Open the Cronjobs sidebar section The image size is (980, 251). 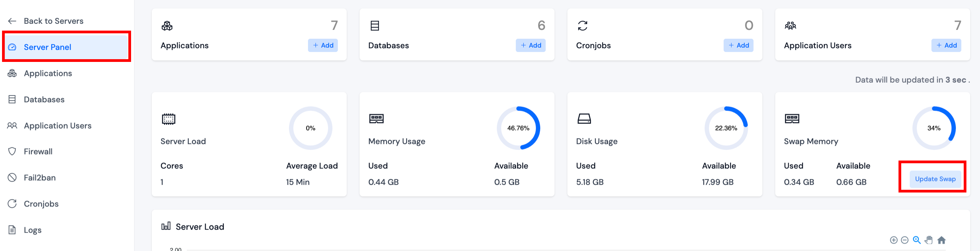(41, 204)
